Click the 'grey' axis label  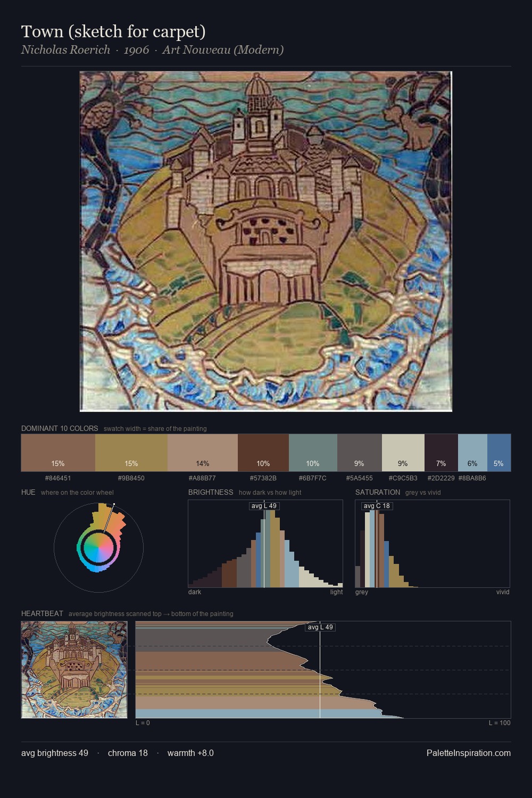[x=362, y=592]
